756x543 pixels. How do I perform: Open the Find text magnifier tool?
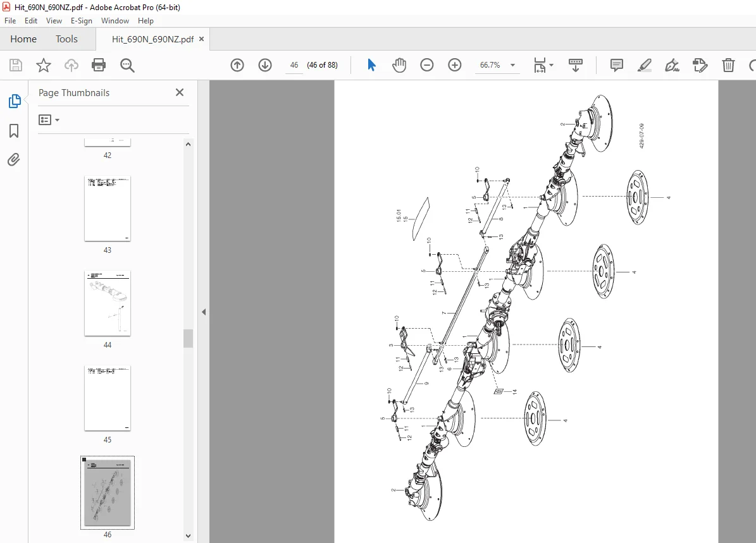point(127,65)
